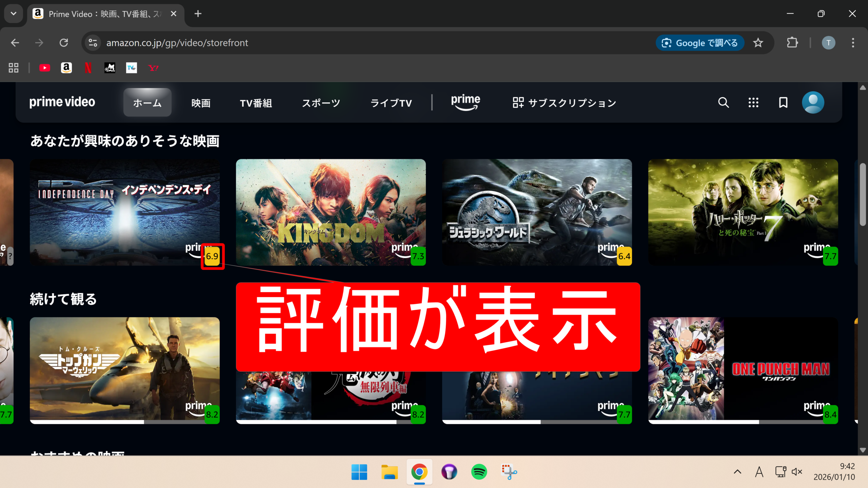Show hidden system tray icons
The image size is (868, 488).
[x=737, y=472]
